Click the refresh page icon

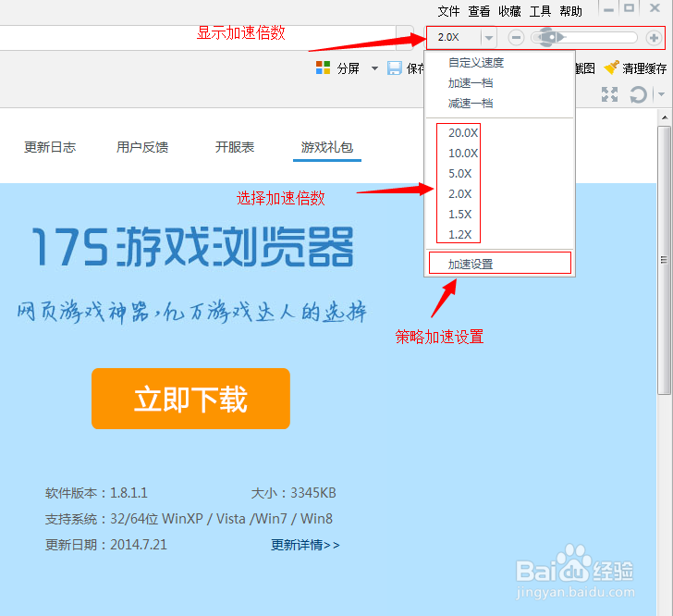click(x=638, y=94)
